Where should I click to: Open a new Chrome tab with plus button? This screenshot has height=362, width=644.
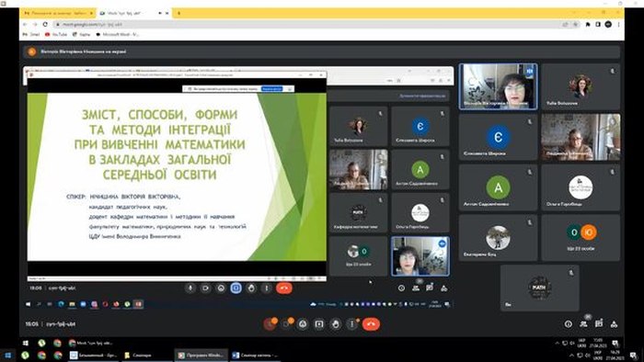(178, 13)
